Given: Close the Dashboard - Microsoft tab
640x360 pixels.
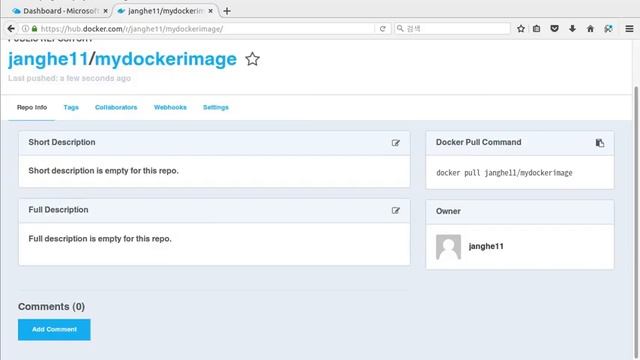Looking at the screenshot, I should tap(105, 11).
